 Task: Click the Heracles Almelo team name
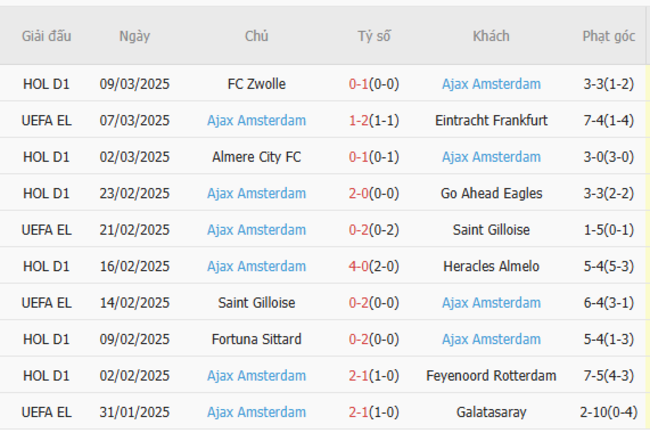click(491, 266)
